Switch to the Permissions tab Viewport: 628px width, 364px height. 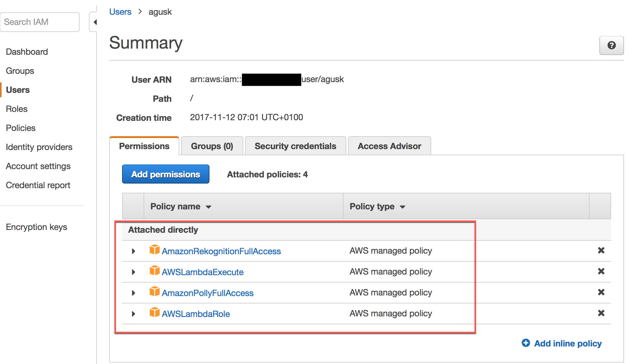tap(144, 146)
